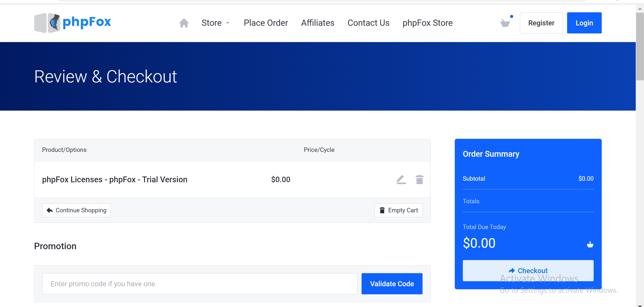644x307 pixels.
Task: Click the Subtotal label in Order Summary
Action: (474, 178)
